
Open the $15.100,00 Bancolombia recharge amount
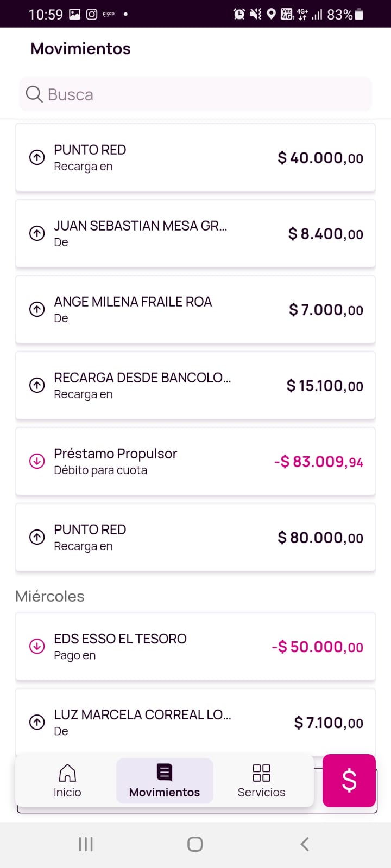click(325, 386)
